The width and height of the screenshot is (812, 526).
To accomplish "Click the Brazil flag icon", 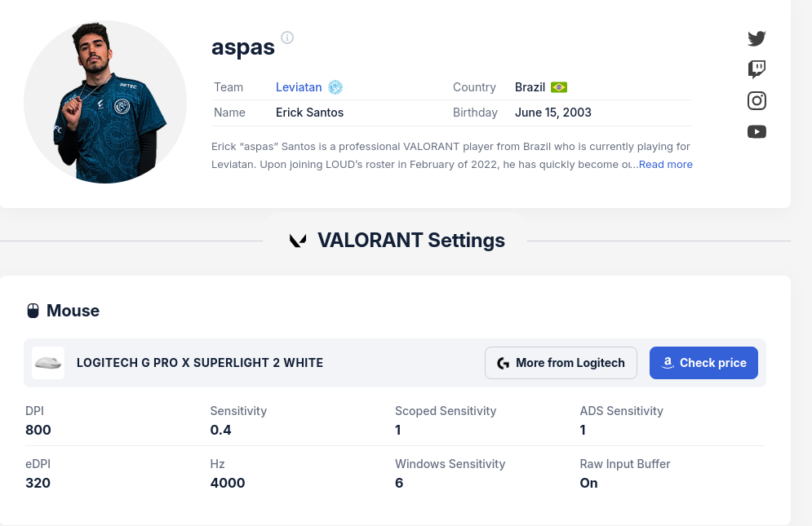I will click(x=558, y=86).
